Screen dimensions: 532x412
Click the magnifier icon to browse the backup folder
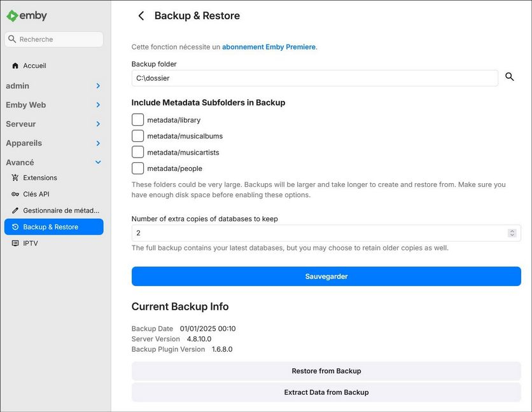pyautogui.click(x=509, y=77)
